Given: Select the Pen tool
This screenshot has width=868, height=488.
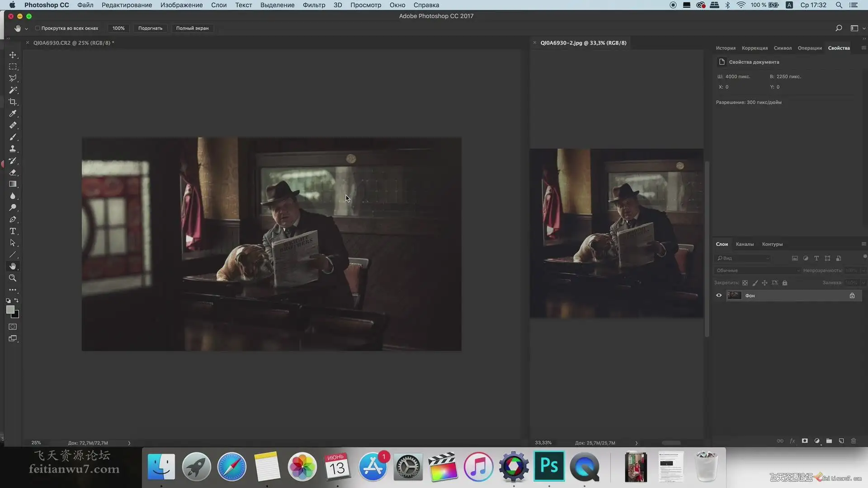Looking at the screenshot, I should [x=13, y=220].
